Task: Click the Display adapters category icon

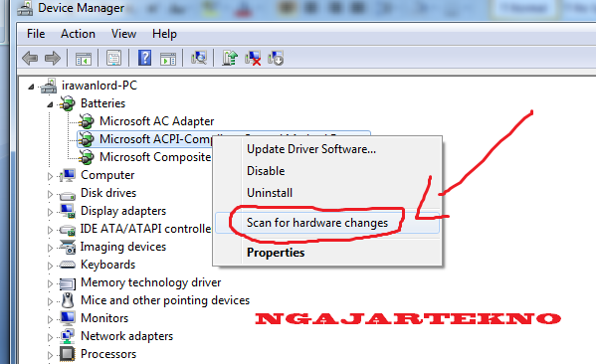Action: [68, 211]
